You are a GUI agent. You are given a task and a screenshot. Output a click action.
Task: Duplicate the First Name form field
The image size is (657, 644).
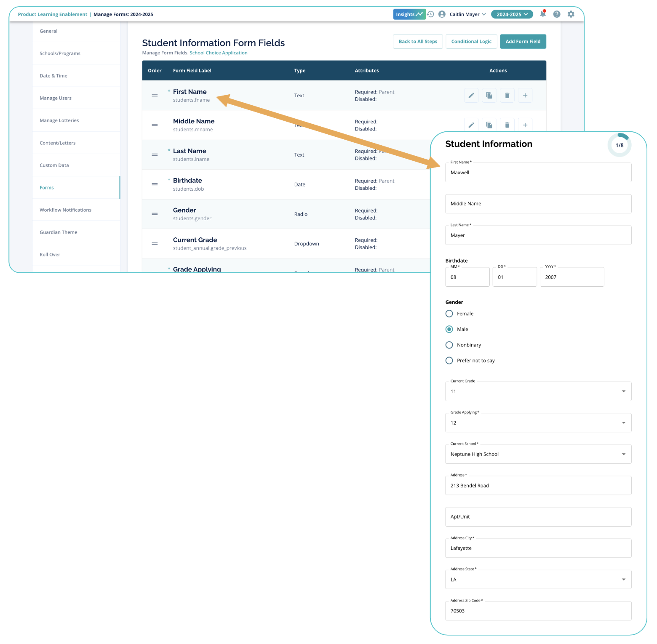489,96
